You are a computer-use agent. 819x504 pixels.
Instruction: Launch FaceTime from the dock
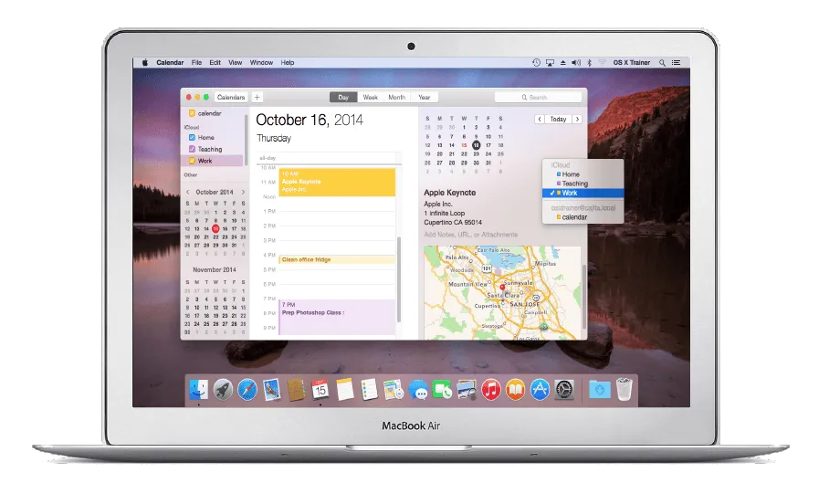(442, 390)
